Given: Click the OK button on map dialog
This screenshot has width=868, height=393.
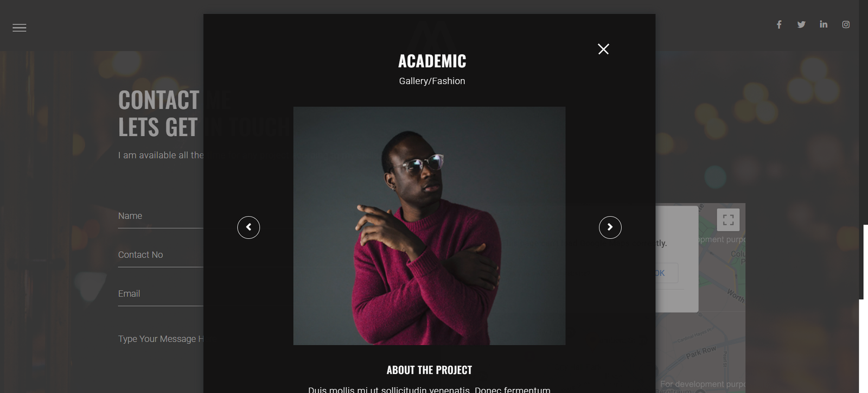Looking at the screenshot, I should pos(666,273).
